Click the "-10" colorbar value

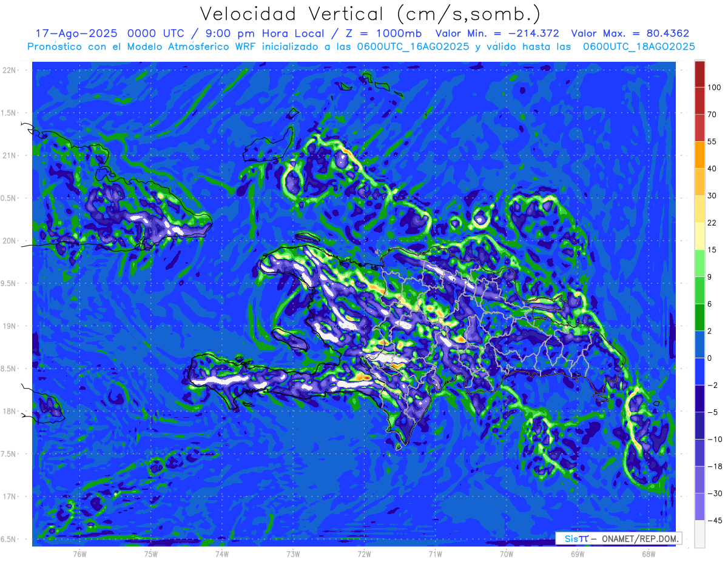[x=714, y=439]
